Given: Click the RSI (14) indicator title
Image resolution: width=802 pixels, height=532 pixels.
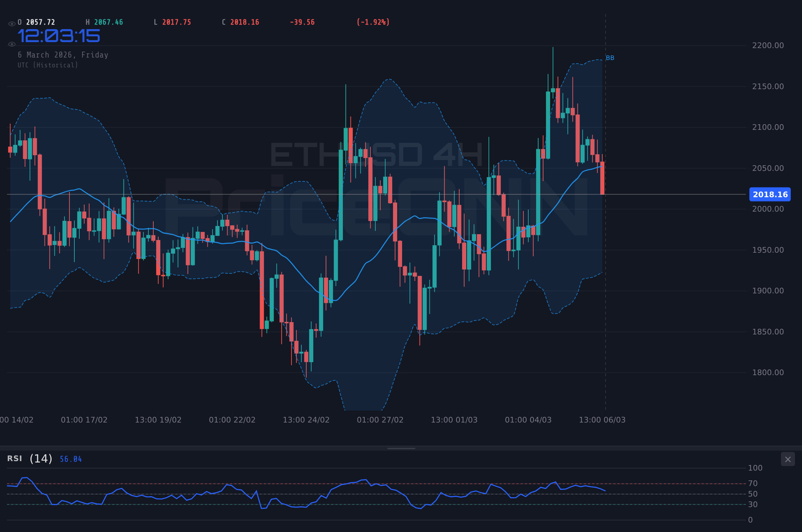Looking at the screenshot, I should 30,459.
